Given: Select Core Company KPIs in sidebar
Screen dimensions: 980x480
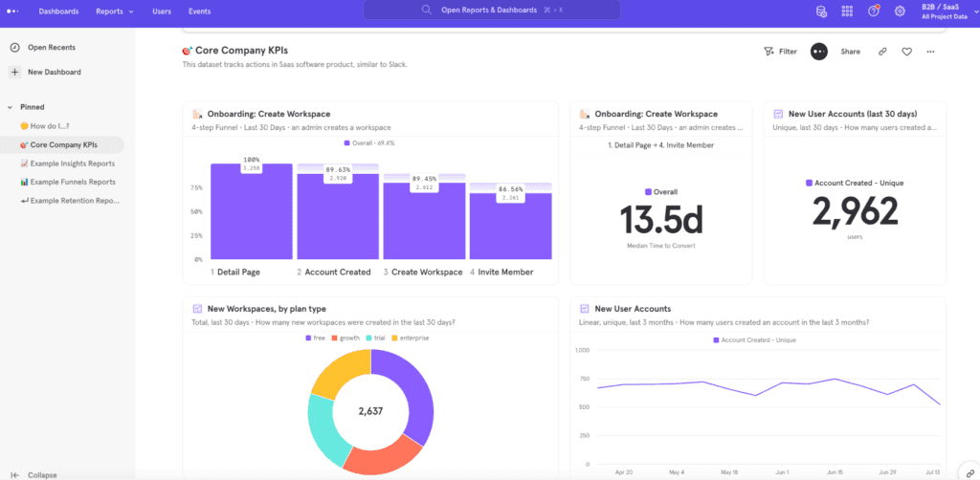Looking at the screenshot, I should pos(62,144).
